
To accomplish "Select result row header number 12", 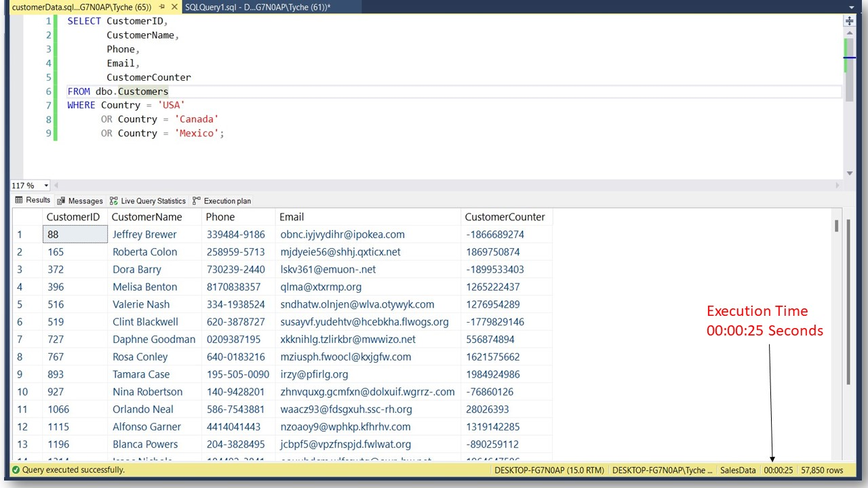I will [x=27, y=428].
